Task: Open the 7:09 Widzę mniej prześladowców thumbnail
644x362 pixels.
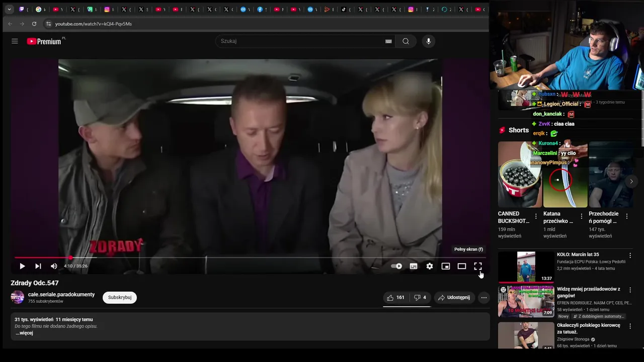Action: (x=526, y=302)
